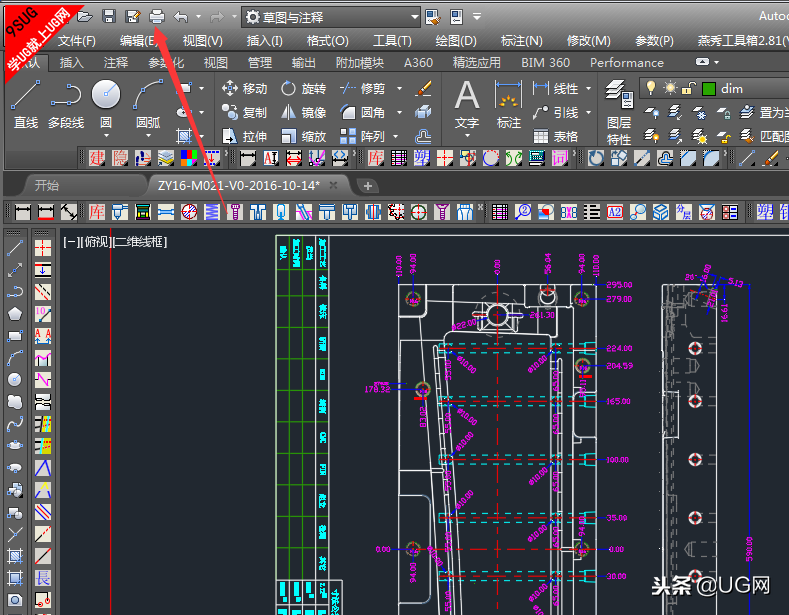Toggle the dim layer freeze sun icon
Viewport: 789px width, 615px height.
coord(670,89)
